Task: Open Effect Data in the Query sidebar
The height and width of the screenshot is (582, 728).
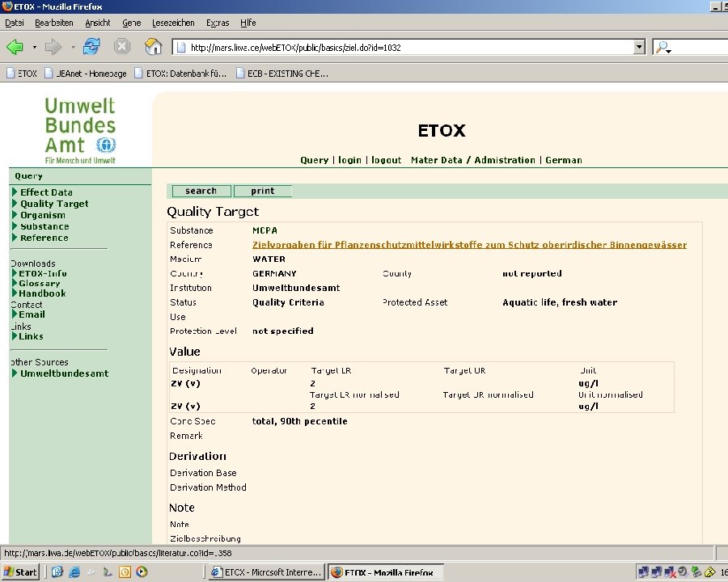Action: 46,192
